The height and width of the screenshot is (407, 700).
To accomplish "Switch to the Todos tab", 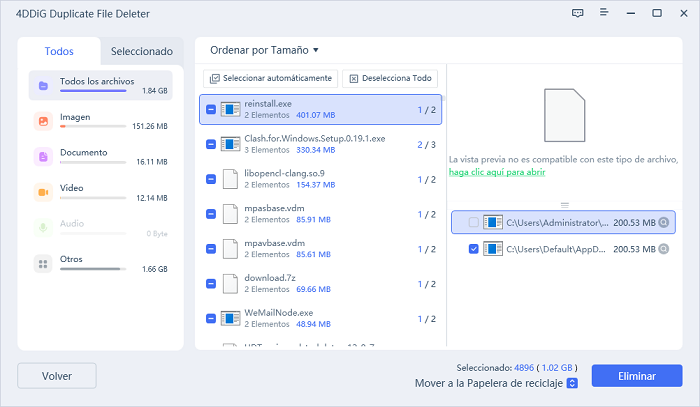I will click(59, 51).
